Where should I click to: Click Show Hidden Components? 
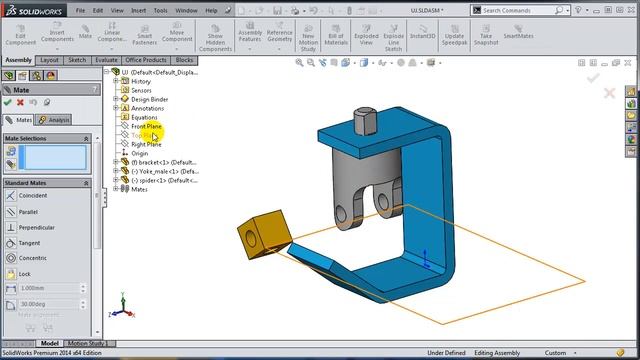click(215, 38)
